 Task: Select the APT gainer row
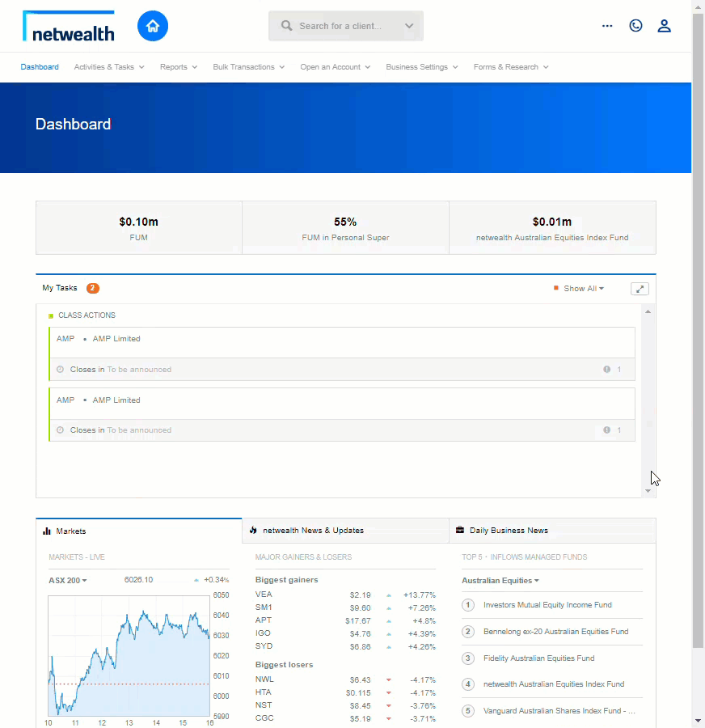(345, 620)
